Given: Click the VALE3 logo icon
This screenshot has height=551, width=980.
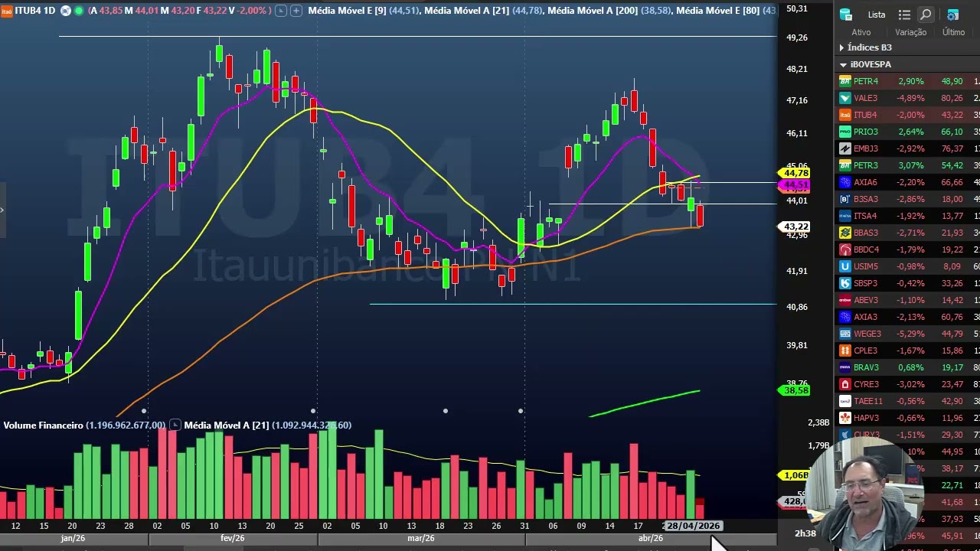Looking at the screenshot, I should (845, 98).
